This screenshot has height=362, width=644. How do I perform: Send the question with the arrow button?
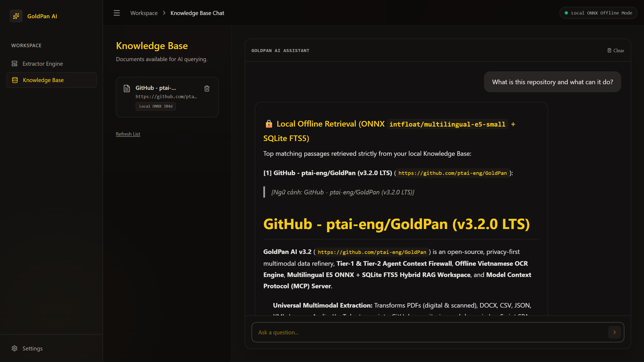pyautogui.click(x=614, y=332)
